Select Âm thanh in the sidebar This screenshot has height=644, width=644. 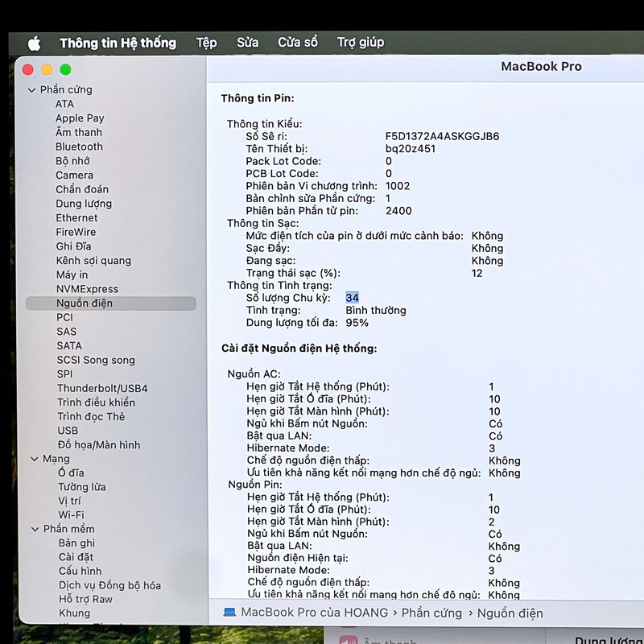(79, 132)
